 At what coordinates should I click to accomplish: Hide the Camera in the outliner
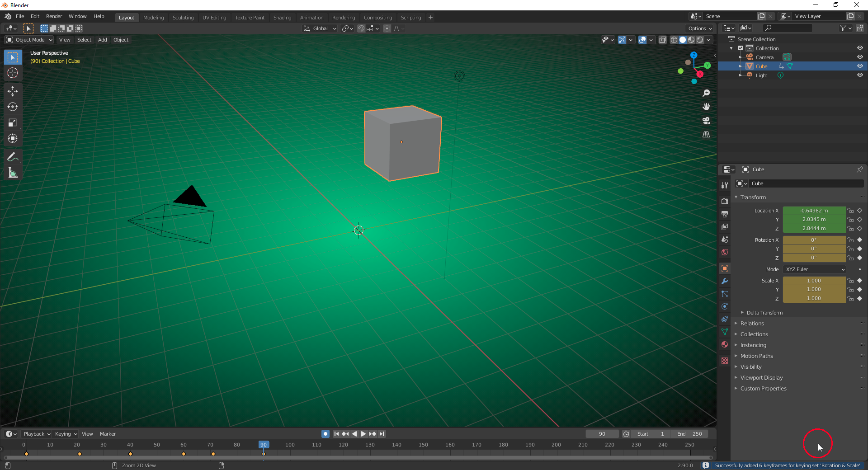click(860, 57)
